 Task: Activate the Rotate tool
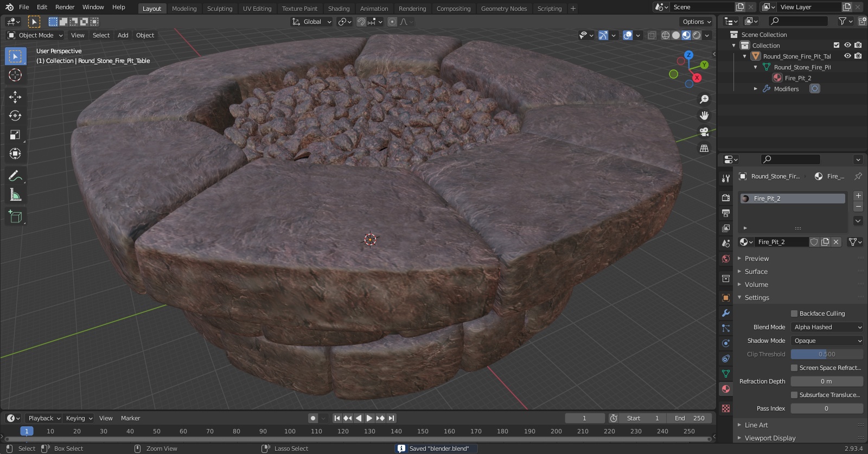click(15, 116)
